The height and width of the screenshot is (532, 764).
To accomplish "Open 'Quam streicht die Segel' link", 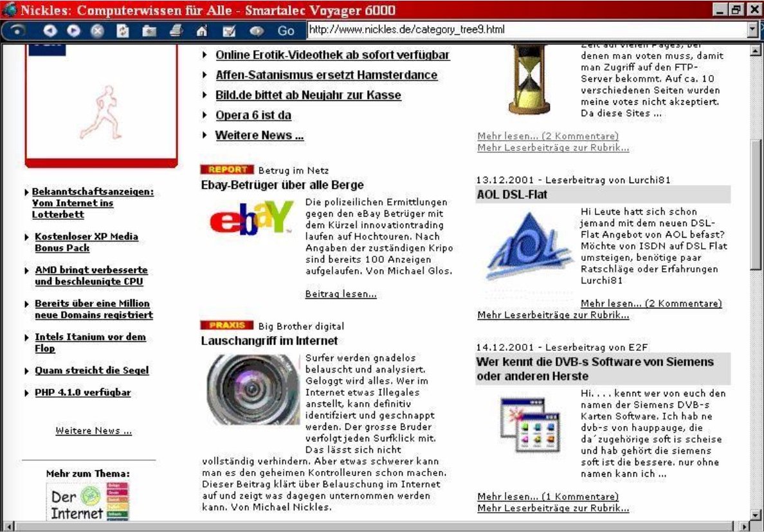I will coord(91,370).
